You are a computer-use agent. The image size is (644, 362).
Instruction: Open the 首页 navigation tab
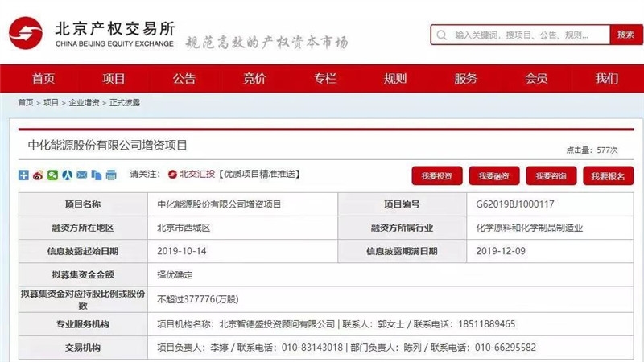click(x=43, y=79)
